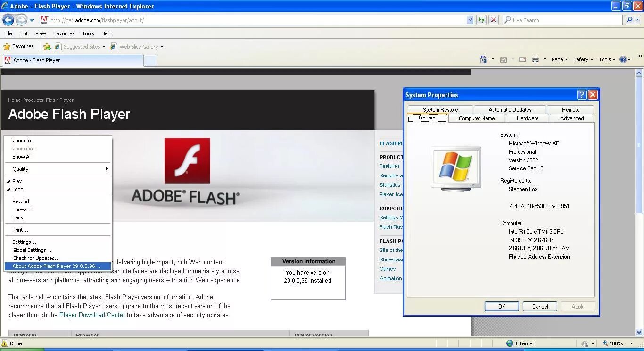The height and width of the screenshot is (351, 644).
Task: Select Print... in the context menu
Action: pyautogui.click(x=58, y=230)
